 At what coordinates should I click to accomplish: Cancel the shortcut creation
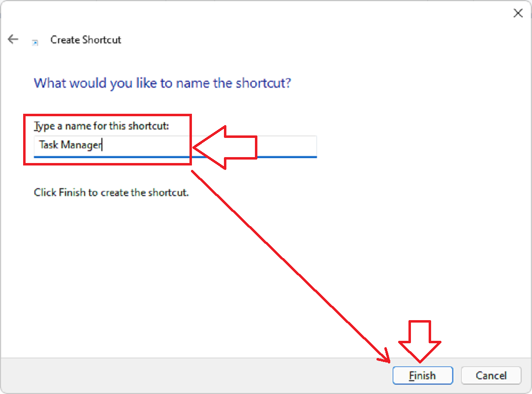pyautogui.click(x=491, y=375)
